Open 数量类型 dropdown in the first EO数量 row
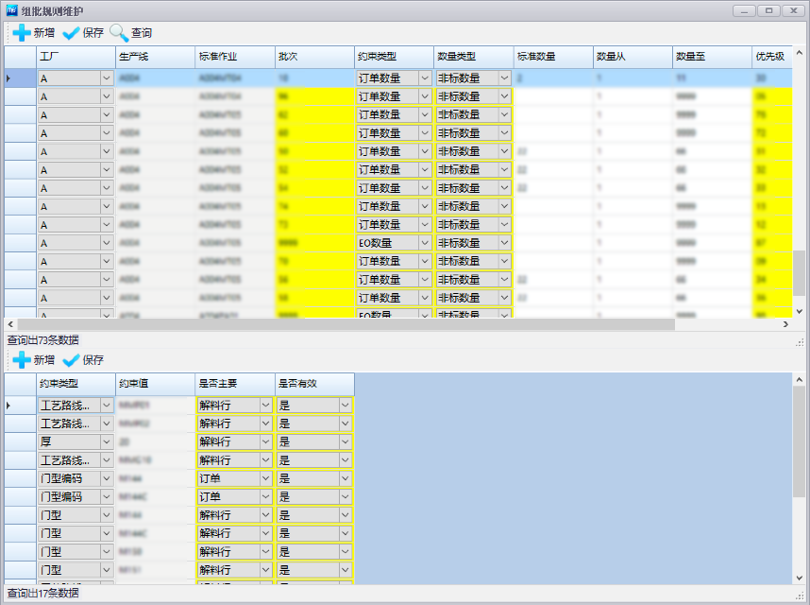The height and width of the screenshot is (605, 810). (x=504, y=243)
